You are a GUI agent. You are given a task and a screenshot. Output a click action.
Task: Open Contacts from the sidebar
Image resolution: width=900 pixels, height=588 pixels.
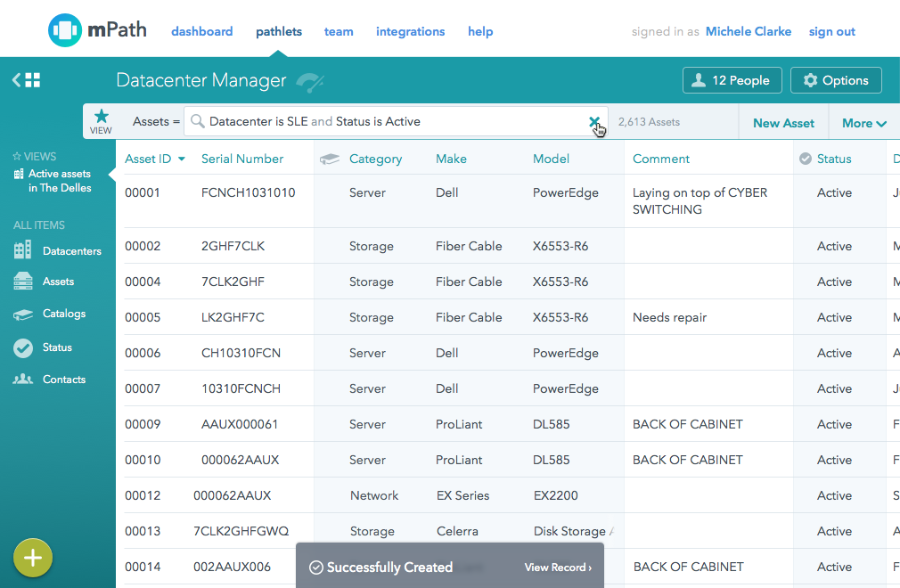pyautogui.click(x=63, y=380)
